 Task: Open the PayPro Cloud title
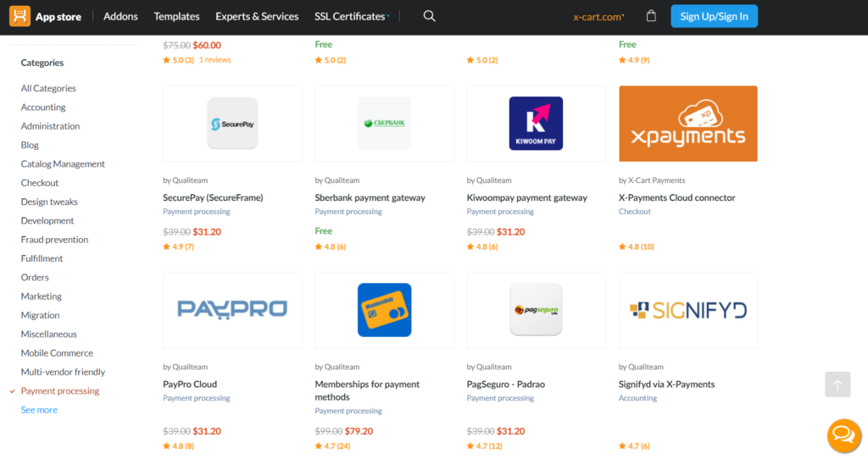190,384
